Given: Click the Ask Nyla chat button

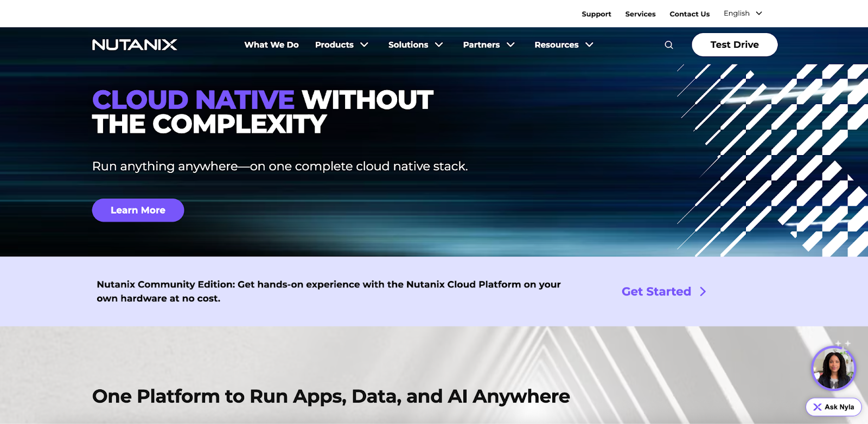Looking at the screenshot, I should [833, 407].
